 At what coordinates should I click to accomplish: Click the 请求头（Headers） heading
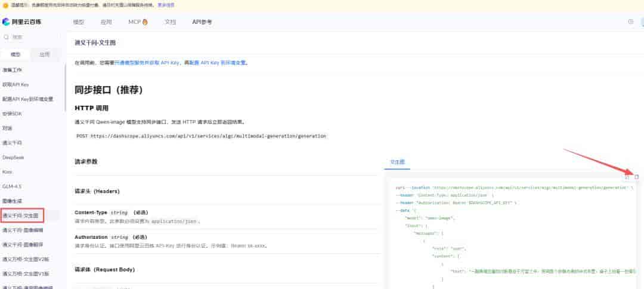97,192
